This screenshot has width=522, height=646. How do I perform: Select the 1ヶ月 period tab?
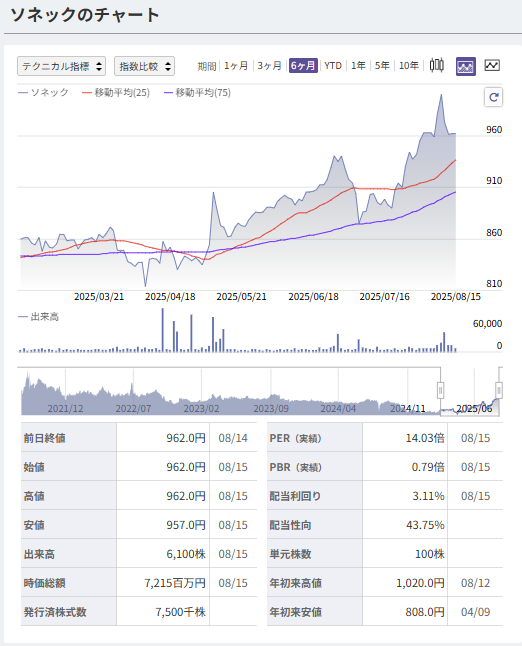coord(236,66)
